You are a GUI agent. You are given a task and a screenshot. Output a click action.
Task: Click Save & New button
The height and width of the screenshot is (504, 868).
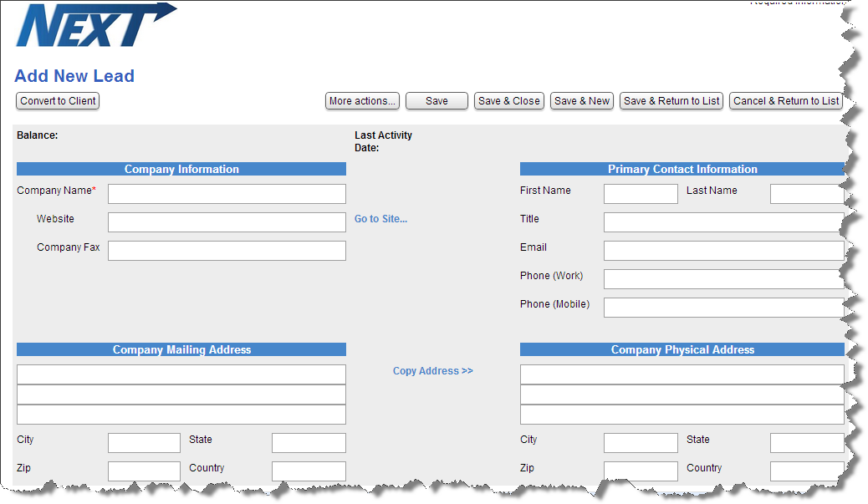[582, 101]
